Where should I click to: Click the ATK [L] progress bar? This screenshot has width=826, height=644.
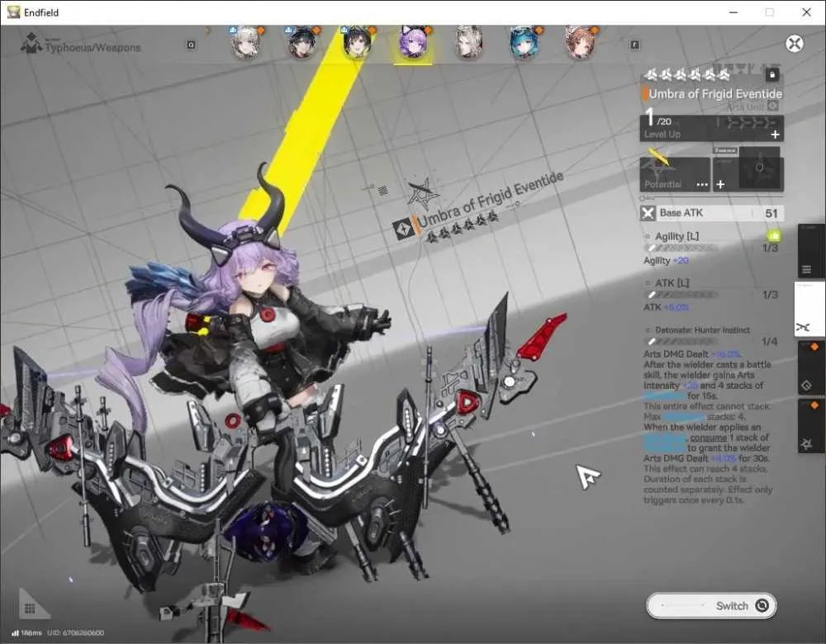[x=681, y=295]
